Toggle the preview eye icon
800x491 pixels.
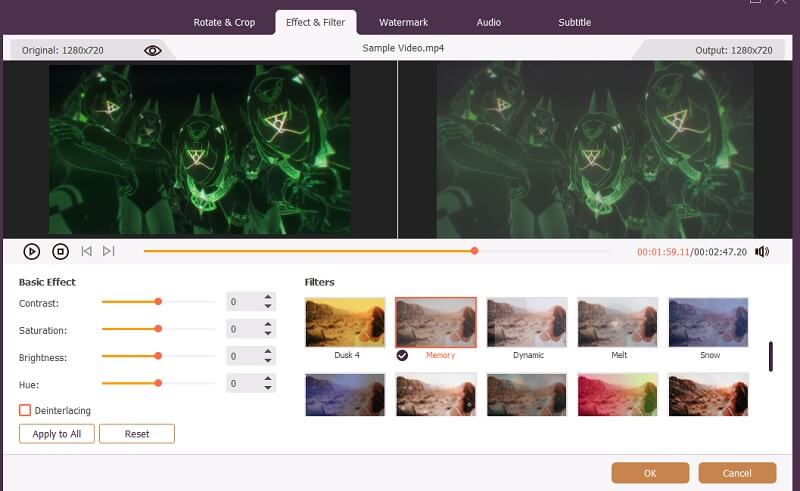coord(152,50)
